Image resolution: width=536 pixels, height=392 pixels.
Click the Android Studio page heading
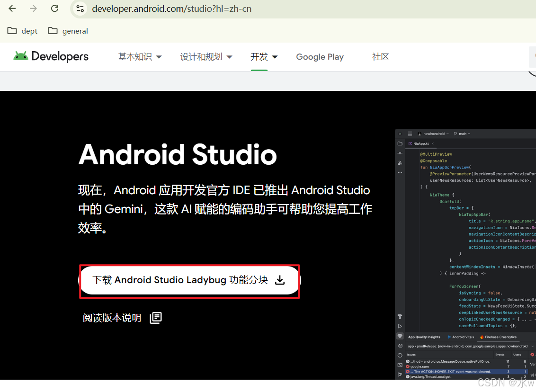click(x=178, y=154)
